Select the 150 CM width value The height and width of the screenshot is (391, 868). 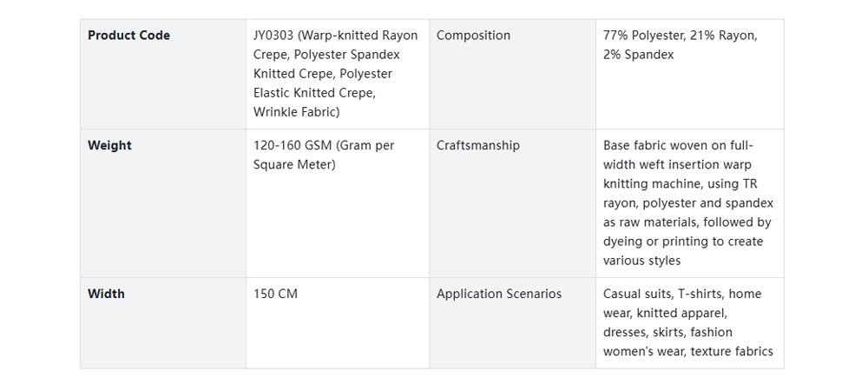tap(275, 295)
